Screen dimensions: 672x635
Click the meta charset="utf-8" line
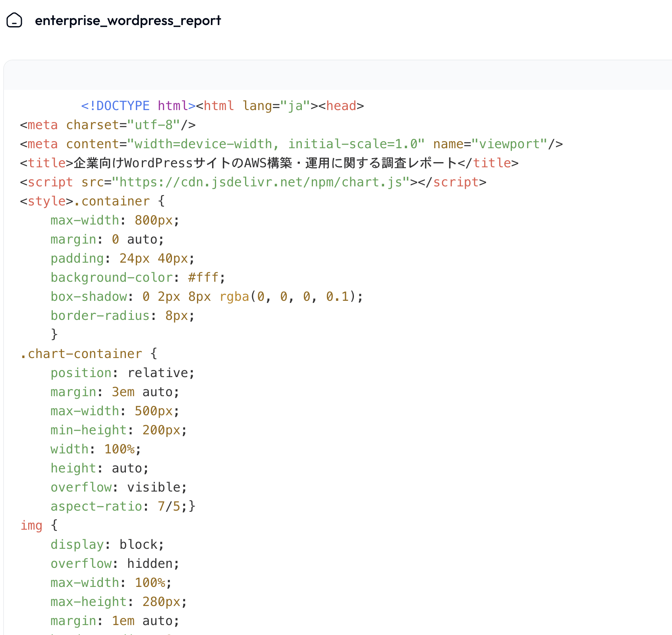click(108, 125)
